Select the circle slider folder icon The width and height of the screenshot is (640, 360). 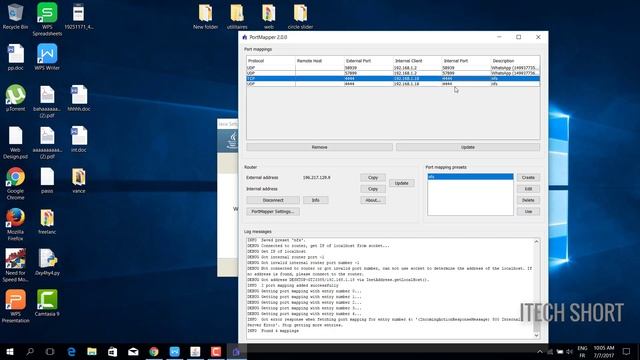click(x=300, y=17)
